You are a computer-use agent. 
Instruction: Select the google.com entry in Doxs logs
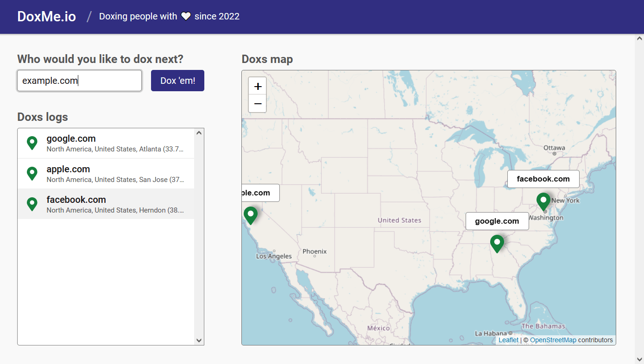click(106, 144)
